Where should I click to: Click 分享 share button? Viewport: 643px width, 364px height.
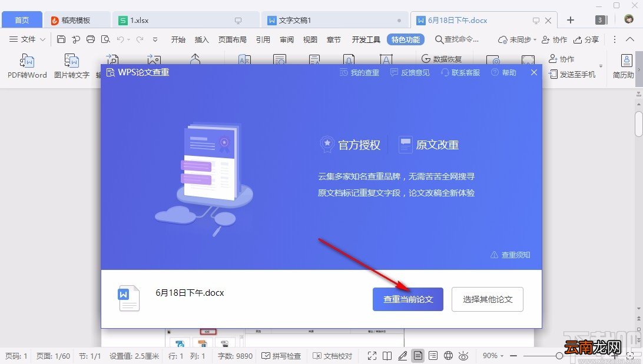pyautogui.click(x=586, y=40)
